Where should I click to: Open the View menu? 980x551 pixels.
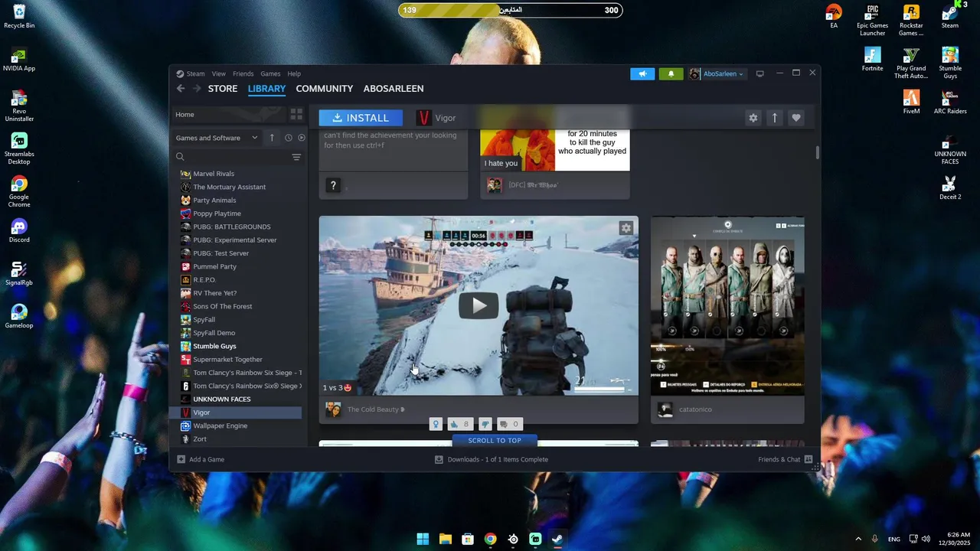point(219,74)
